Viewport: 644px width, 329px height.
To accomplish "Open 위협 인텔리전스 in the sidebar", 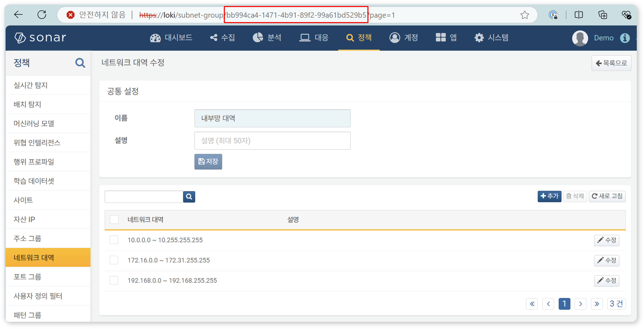I will tap(48, 142).
